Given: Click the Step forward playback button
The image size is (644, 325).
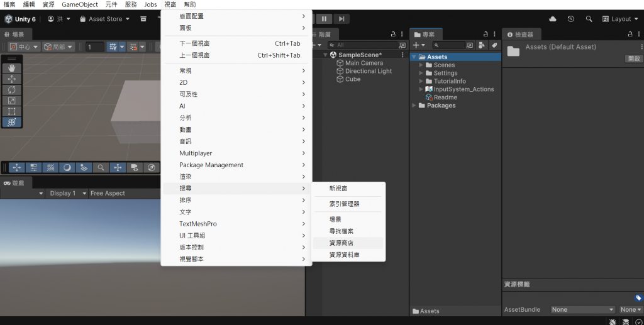Looking at the screenshot, I should (341, 19).
